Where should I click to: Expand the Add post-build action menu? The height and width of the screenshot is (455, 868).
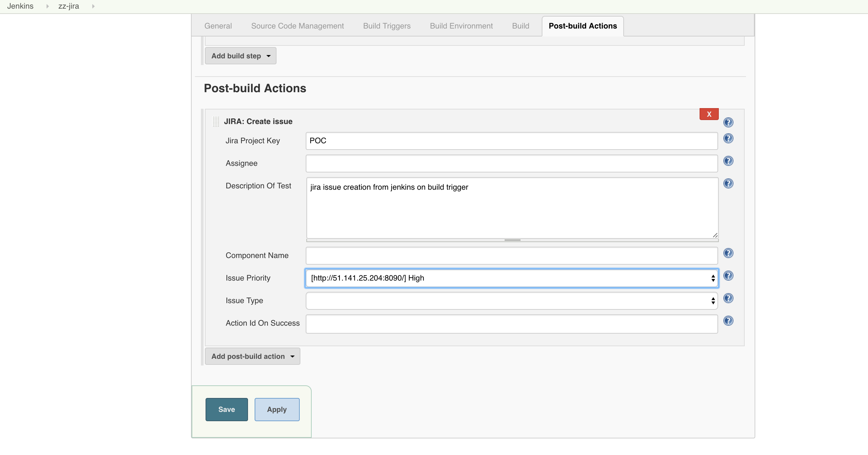(252, 357)
